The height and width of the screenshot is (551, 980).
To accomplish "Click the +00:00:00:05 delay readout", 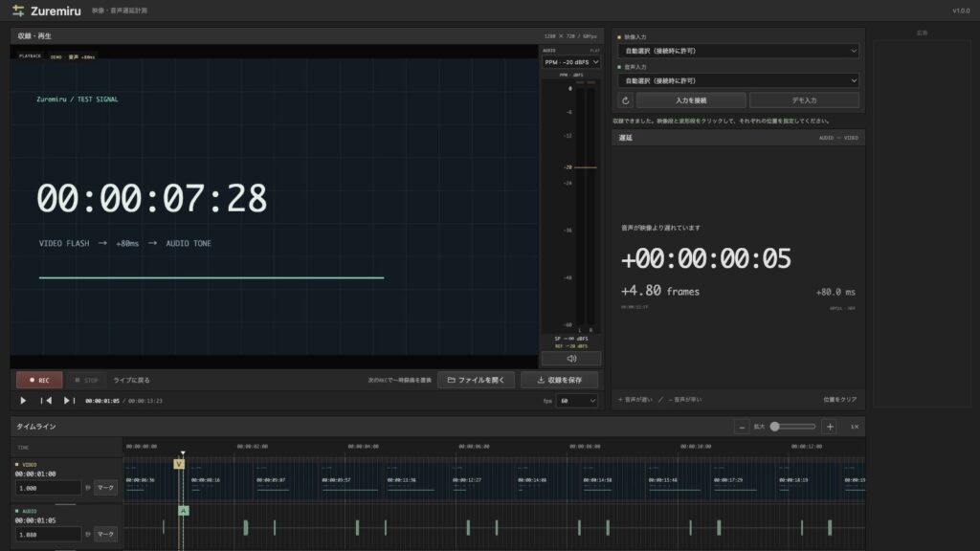I will click(705, 258).
